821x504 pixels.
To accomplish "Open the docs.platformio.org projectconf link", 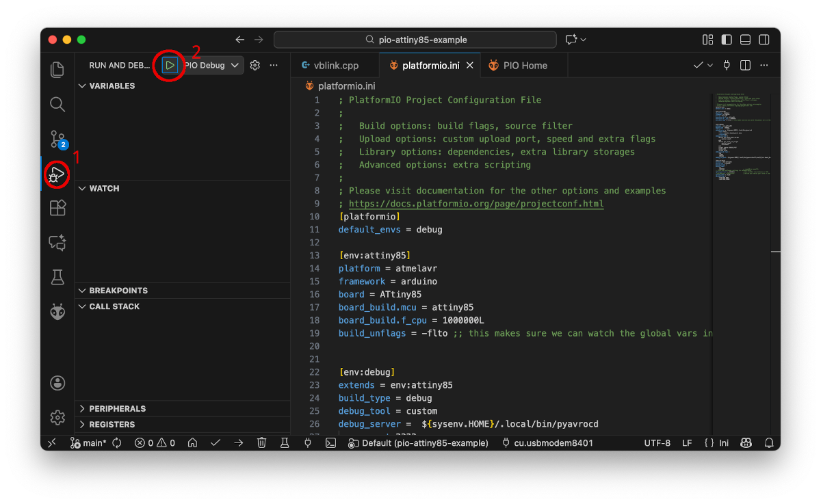I will point(476,204).
